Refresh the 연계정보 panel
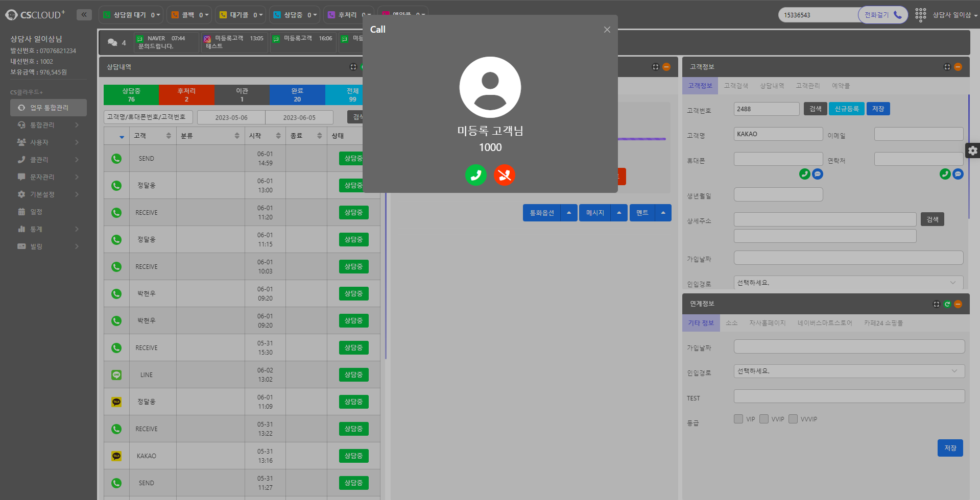This screenshot has width=980, height=500. pyautogui.click(x=947, y=304)
